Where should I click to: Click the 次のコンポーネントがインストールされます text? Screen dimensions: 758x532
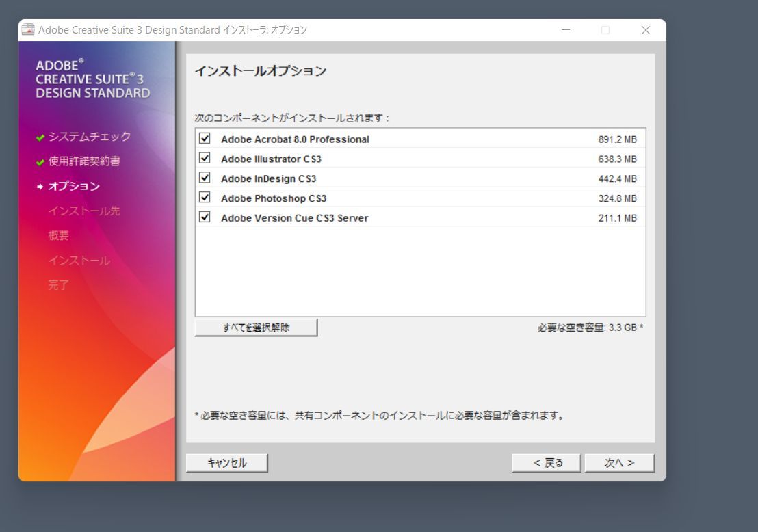point(292,118)
